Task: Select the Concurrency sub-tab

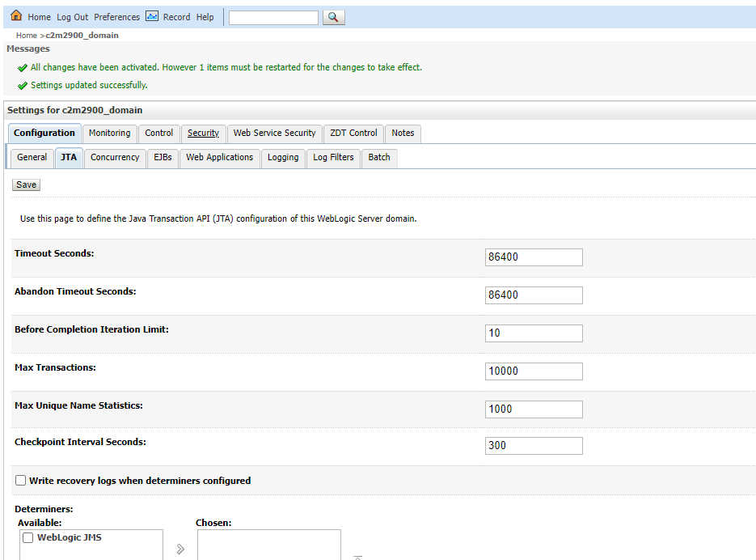Action: 115,157
